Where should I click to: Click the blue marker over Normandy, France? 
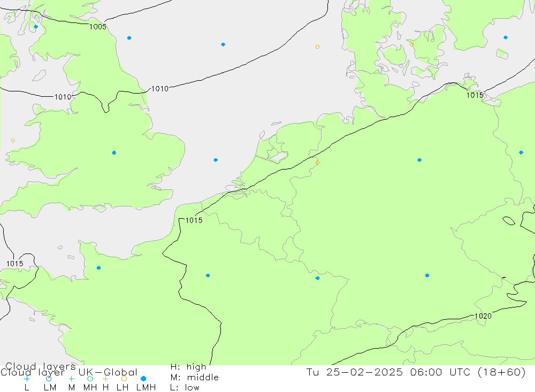point(98,268)
